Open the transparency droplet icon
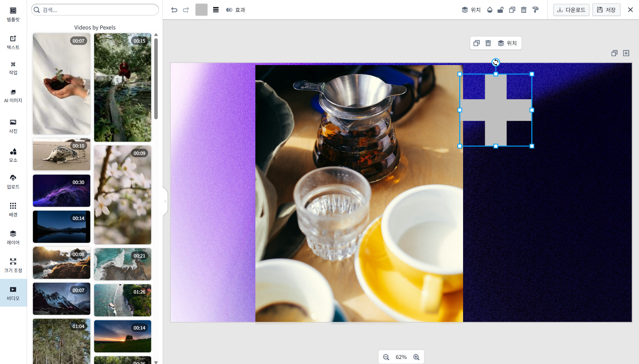 [490, 10]
